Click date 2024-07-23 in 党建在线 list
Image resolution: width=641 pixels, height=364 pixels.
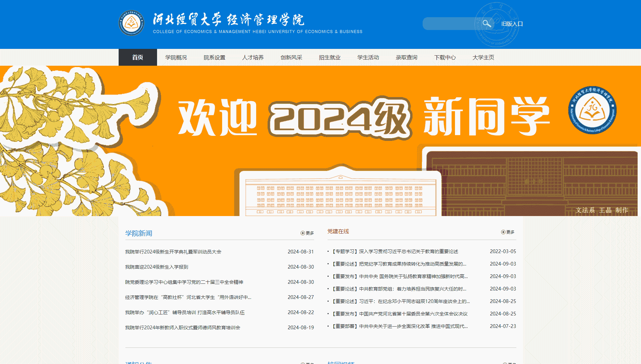(503, 326)
